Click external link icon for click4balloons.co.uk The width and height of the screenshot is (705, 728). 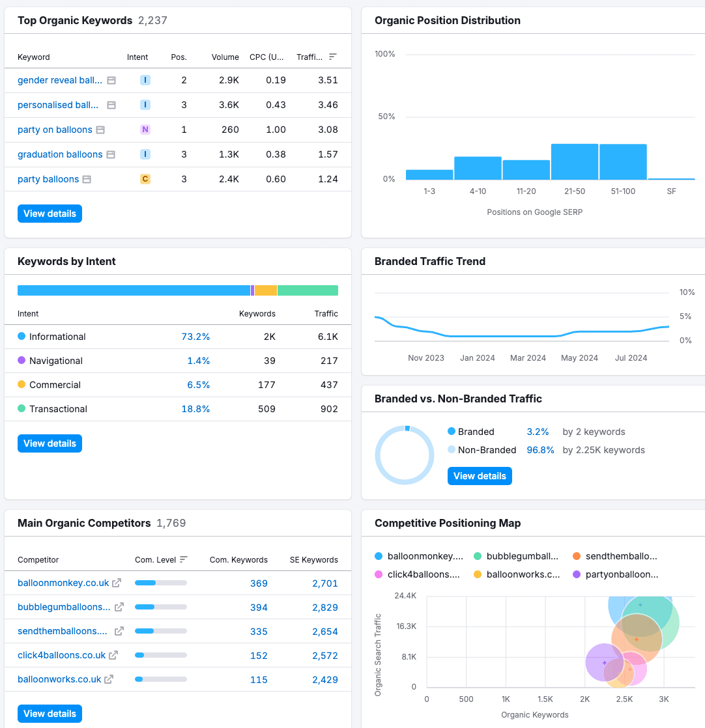coord(113,655)
